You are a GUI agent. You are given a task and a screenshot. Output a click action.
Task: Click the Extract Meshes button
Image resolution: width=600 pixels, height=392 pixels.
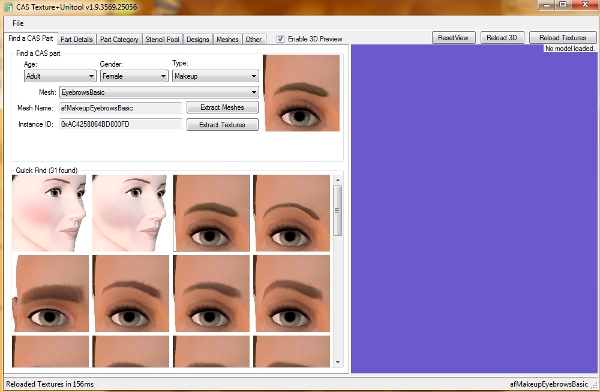pyautogui.click(x=222, y=108)
